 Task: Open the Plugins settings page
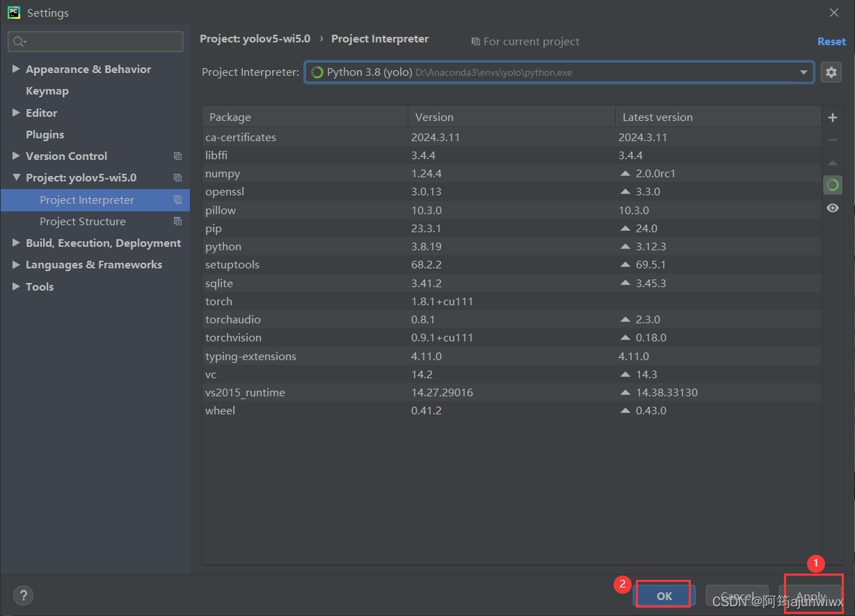(x=45, y=135)
